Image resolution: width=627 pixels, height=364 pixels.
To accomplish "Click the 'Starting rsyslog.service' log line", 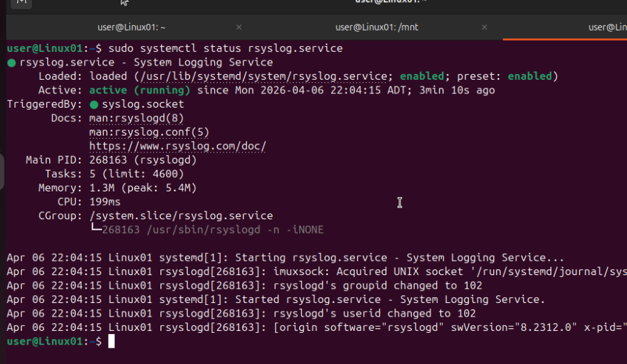I will [285, 258].
